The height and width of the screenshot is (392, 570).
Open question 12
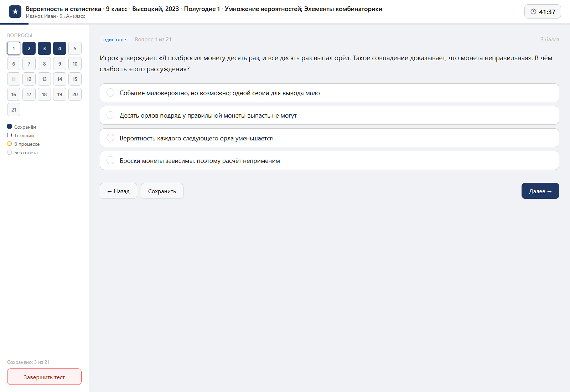coord(29,79)
